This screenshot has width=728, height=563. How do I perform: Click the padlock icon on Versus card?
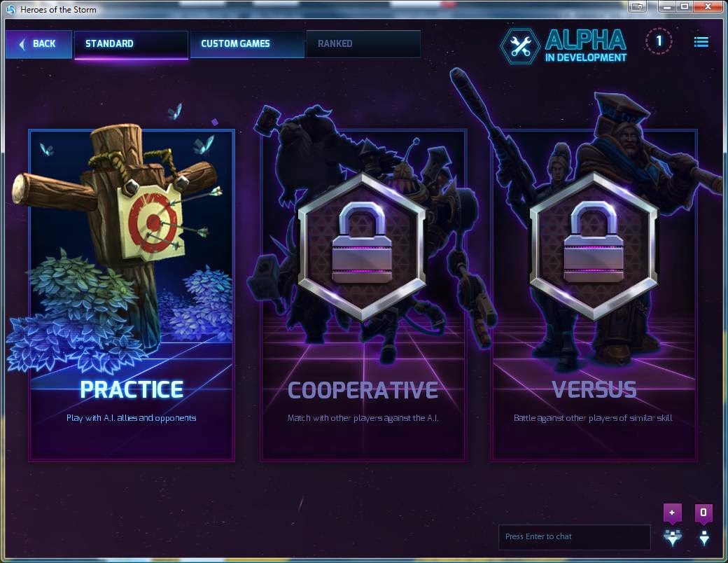click(x=594, y=244)
